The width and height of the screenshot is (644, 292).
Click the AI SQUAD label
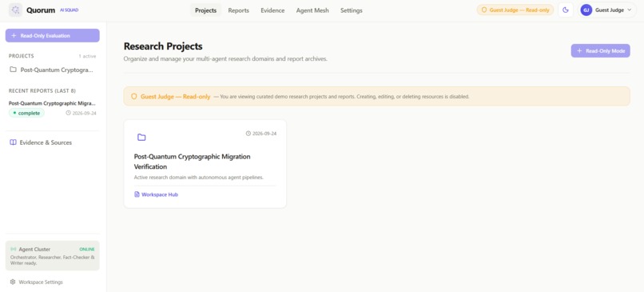pyautogui.click(x=69, y=10)
